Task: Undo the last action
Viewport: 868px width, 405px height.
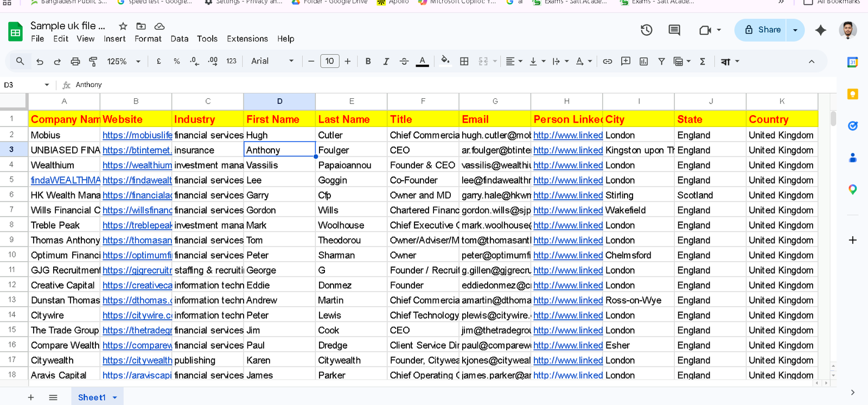Action: [40, 61]
